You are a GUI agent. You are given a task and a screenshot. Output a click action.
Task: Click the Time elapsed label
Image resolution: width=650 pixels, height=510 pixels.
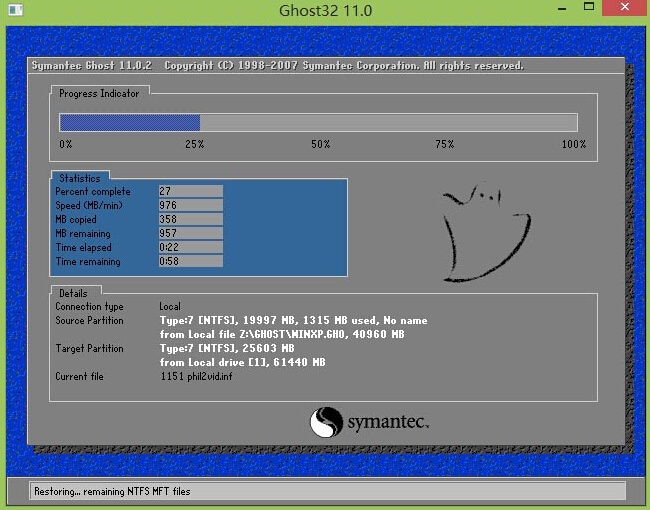[84, 248]
